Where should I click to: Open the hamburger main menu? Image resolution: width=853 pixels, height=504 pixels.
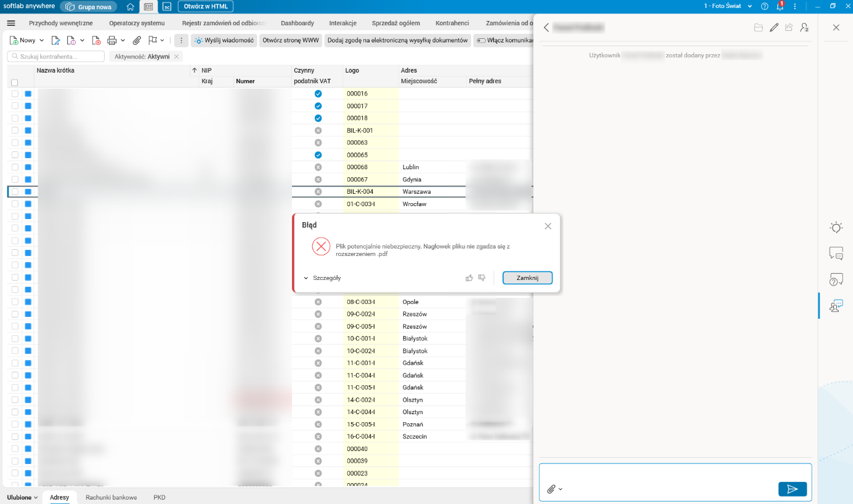pos(10,23)
